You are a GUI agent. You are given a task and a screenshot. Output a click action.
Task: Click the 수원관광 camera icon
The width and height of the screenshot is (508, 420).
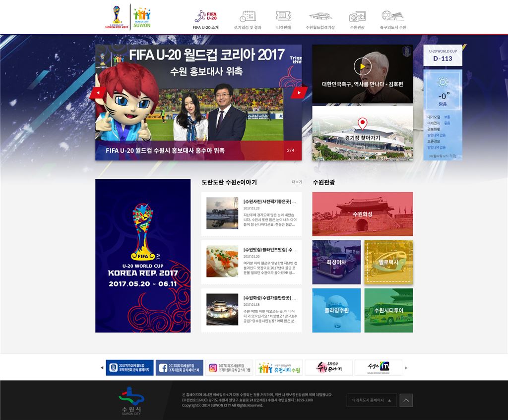pos(357,16)
